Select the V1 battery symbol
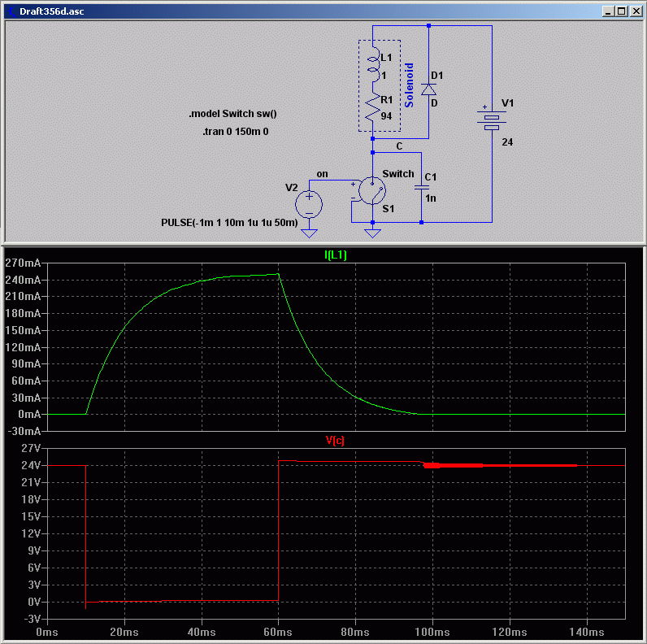The height and width of the screenshot is (644, 647). [x=492, y=120]
